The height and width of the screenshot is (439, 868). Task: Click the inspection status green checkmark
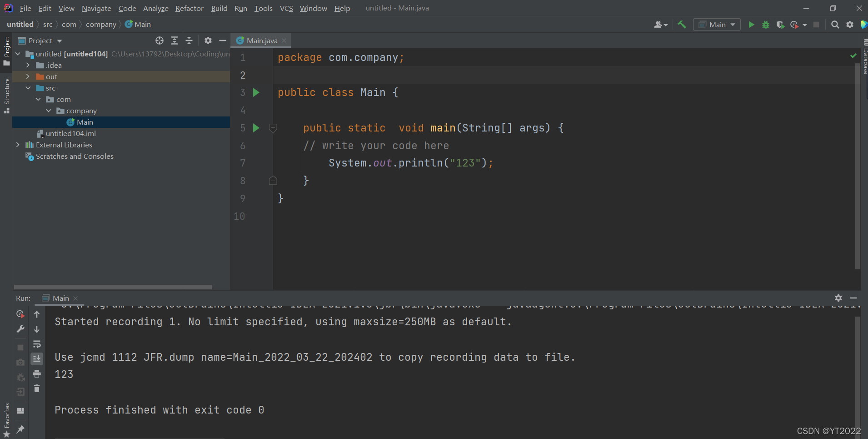(x=853, y=56)
